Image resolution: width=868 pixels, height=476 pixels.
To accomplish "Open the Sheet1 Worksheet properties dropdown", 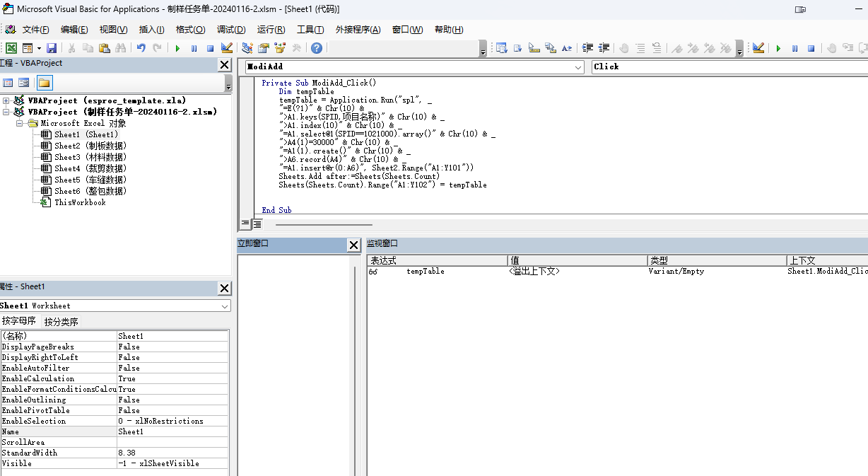I will click(225, 306).
